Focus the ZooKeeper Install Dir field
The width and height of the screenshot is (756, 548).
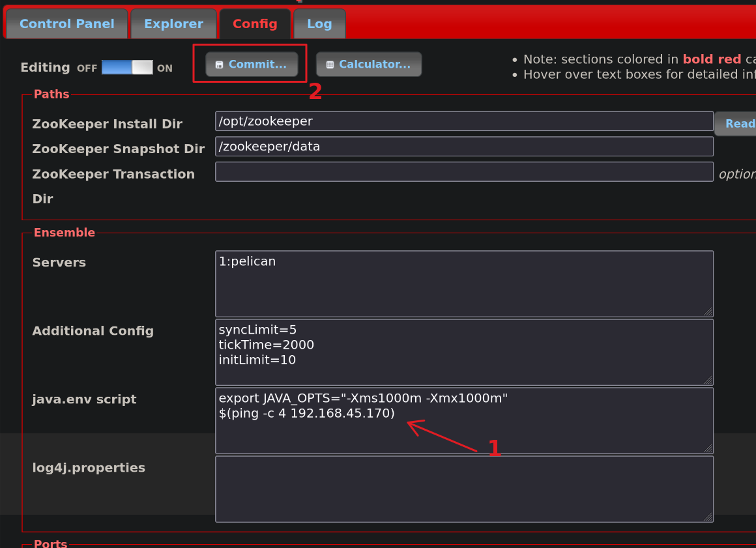pos(464,121)
